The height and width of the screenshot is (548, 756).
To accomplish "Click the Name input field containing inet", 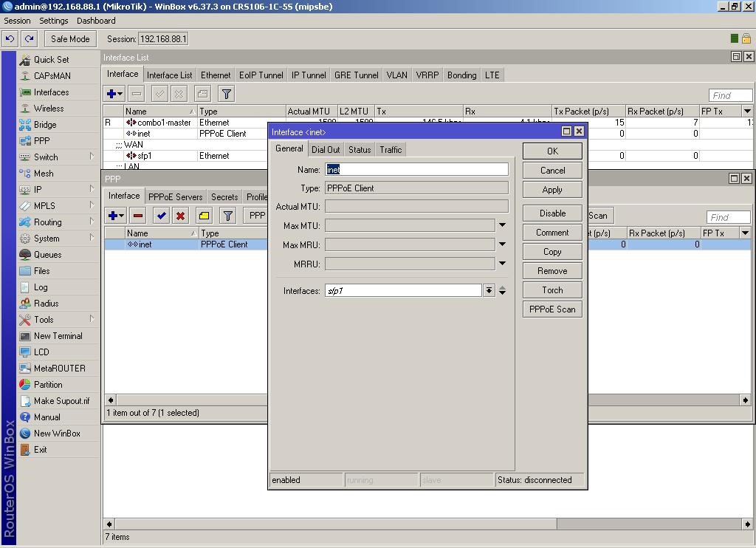I will pos(416,169).
